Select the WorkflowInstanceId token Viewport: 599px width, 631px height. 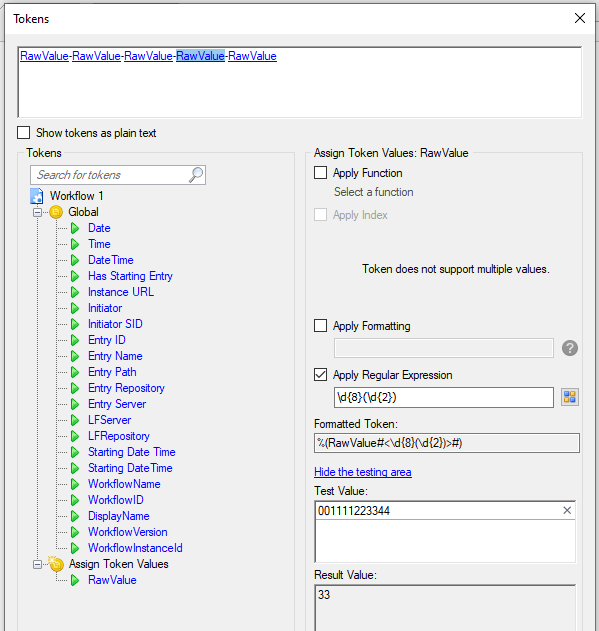click(x=135, y=548)
